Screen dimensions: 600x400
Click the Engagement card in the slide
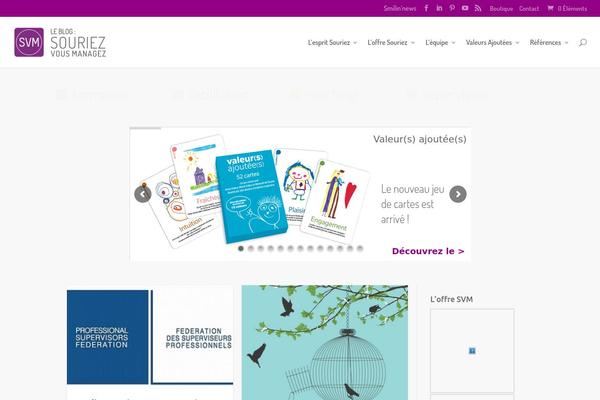[335, 202]
